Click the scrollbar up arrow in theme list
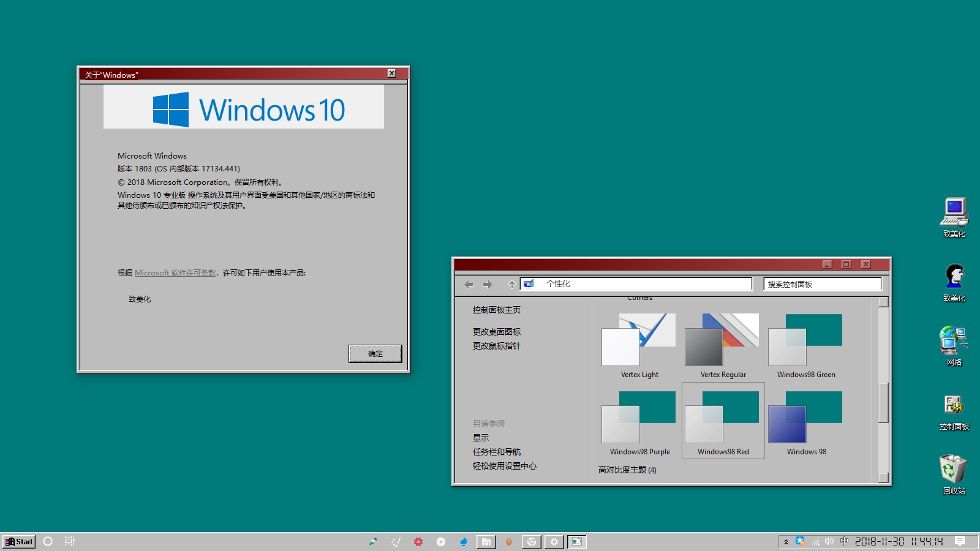 [883, 302]
